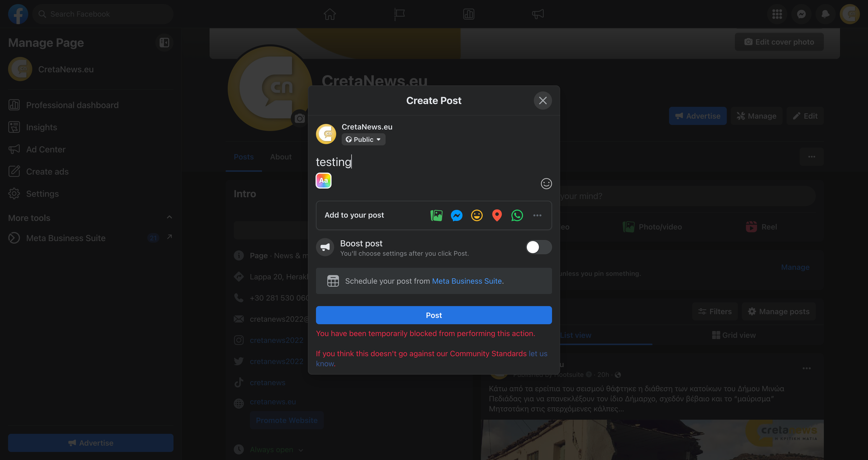Open Create ads in sidebar
This screenshot has height=460, width=868.
pyautogui.click(x=91, y=172)
